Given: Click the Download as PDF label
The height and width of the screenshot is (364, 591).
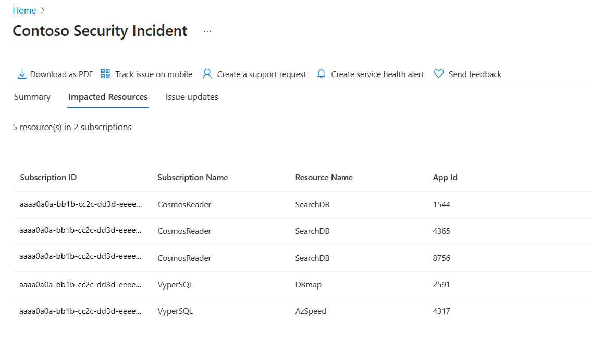Looking at the screenshot, I should tap(61, 74).
